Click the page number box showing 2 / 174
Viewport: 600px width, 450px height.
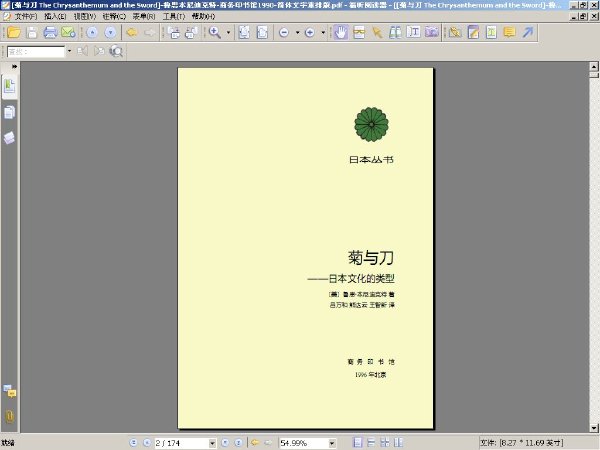coord(182,443)
